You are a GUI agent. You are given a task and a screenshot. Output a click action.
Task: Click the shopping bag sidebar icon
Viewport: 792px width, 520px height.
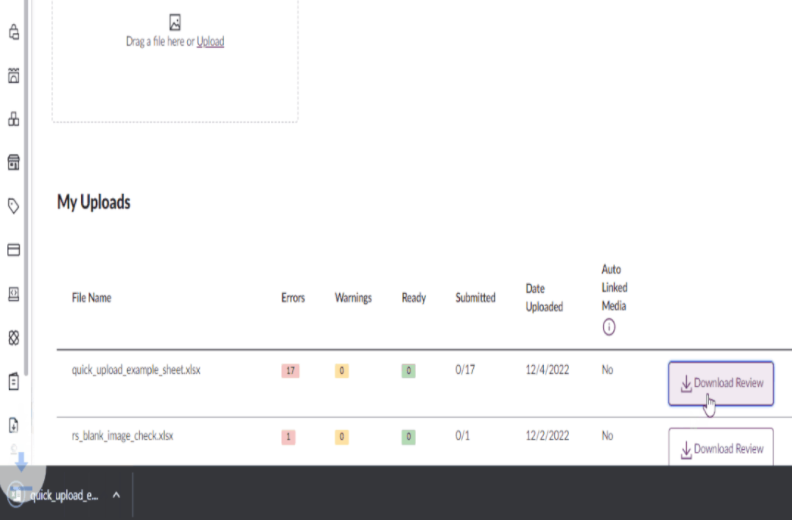tap(14, 32)
